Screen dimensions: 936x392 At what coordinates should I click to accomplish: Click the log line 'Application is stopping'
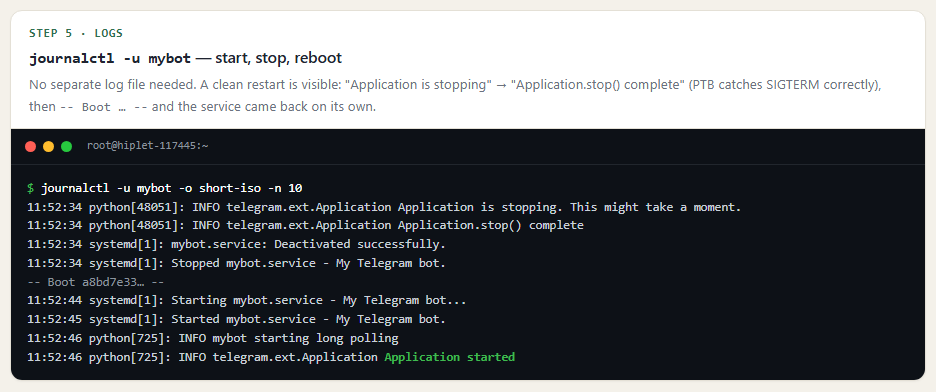tap(384, 207)
